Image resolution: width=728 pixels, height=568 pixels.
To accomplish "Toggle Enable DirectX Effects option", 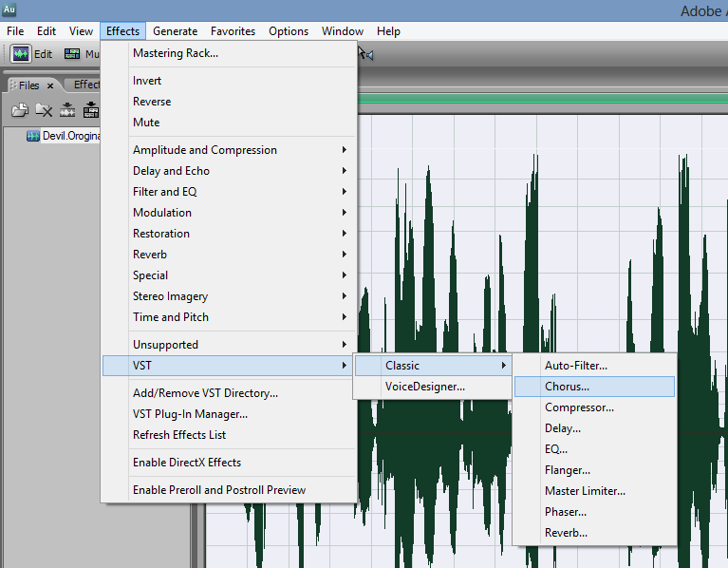I will tap(187, 463).
